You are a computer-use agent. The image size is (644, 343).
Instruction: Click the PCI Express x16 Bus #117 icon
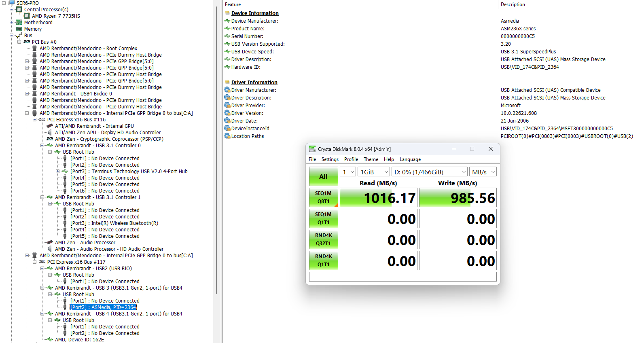(42, 262)
